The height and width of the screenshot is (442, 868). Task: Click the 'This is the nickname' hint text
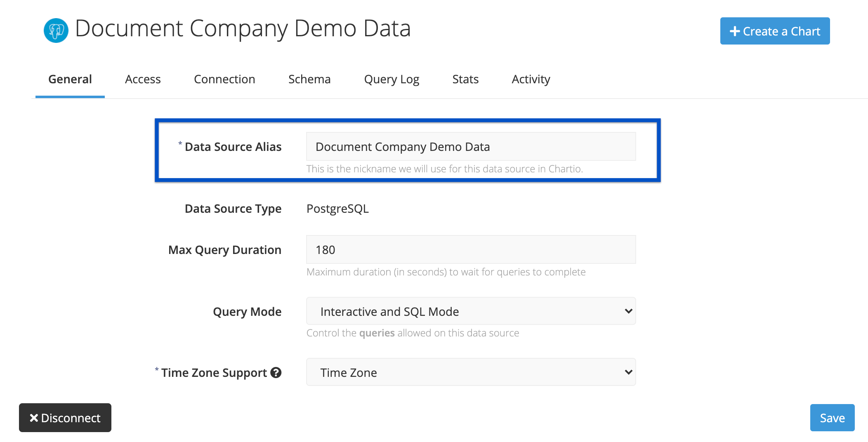pyautogui.click(x=444, y=169)
